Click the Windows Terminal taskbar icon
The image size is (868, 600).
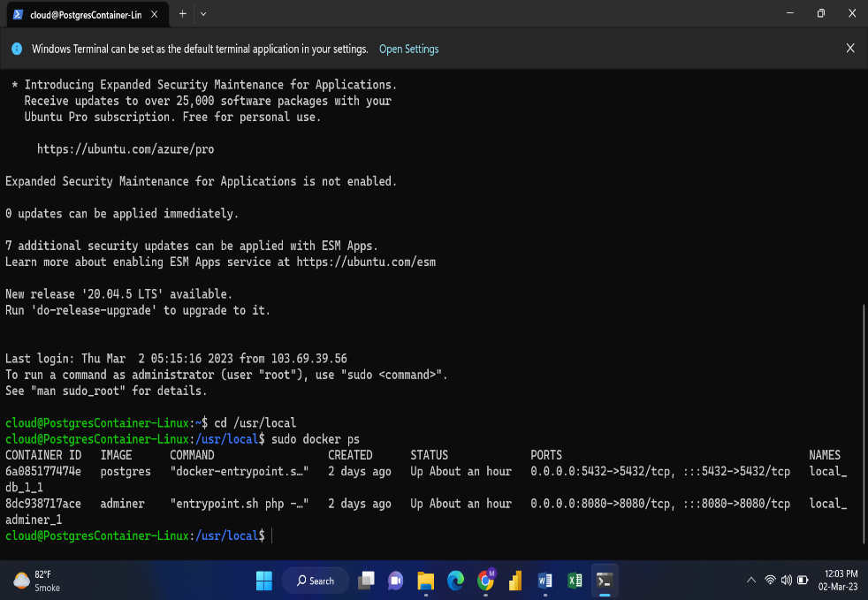tap(605, 581)
